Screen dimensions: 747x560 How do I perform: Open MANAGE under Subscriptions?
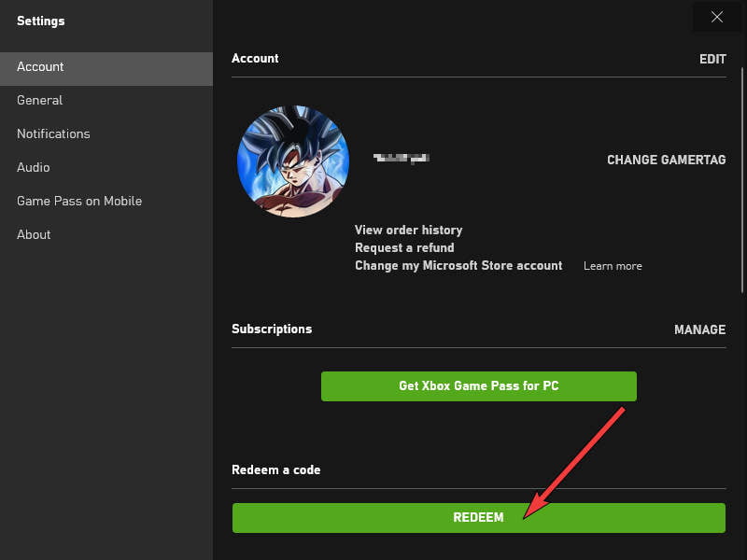tap(699, 329)
